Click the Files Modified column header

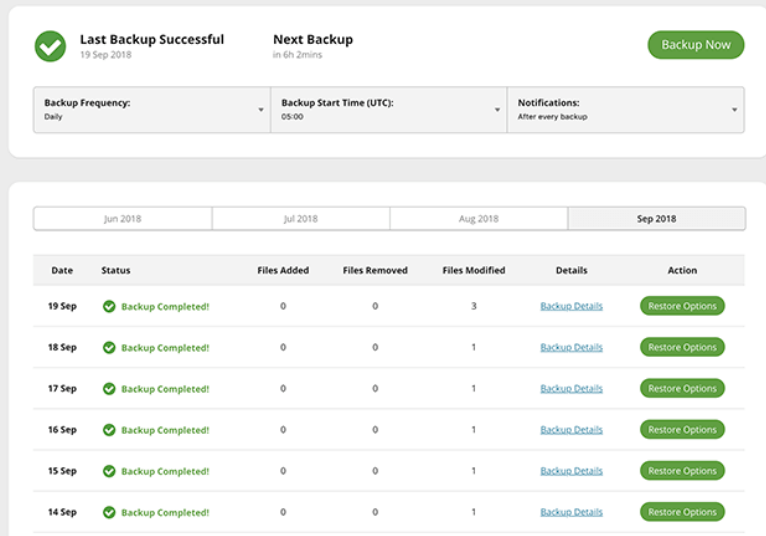(473, 270)
